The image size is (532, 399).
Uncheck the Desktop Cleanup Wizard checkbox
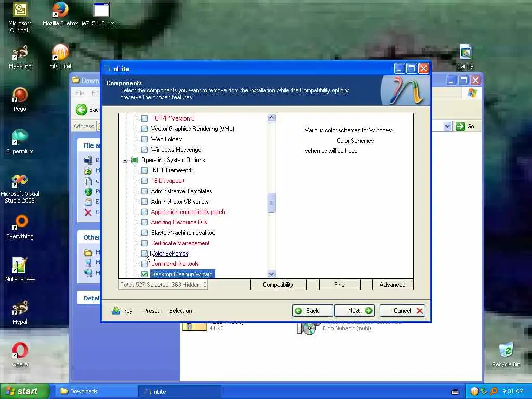144,274
